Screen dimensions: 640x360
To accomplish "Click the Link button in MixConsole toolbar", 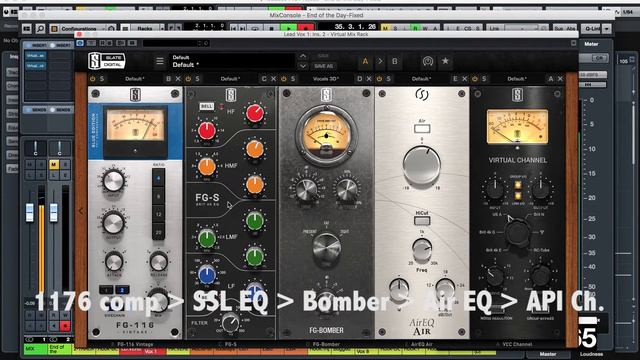I will [494, 29].
